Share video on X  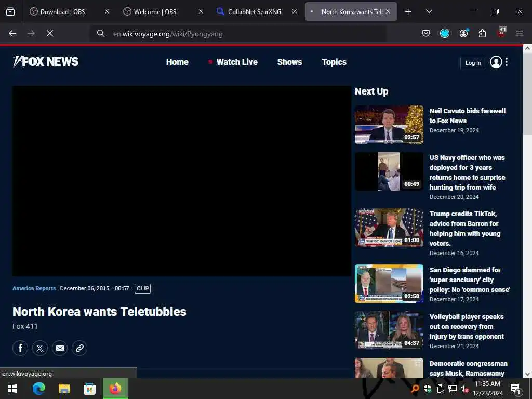(x=40, y=348)
